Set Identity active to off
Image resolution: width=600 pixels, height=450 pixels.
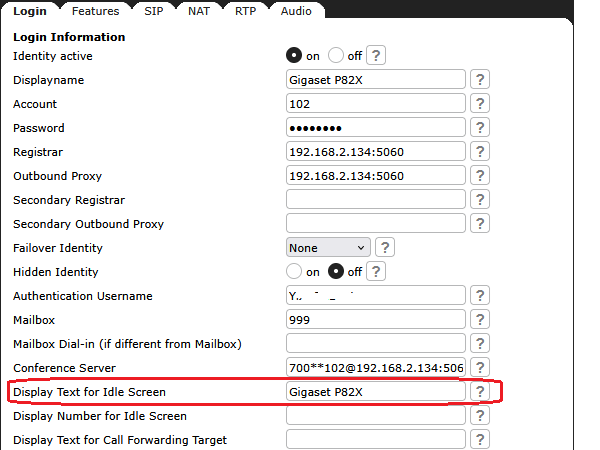(x=336, y=56)
